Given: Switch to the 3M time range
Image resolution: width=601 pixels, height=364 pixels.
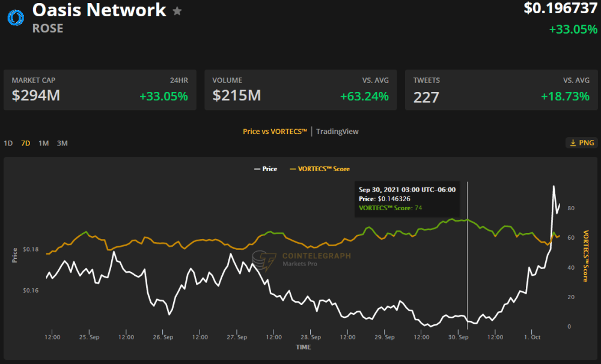Looking at the screenshot, I should 62,144.
